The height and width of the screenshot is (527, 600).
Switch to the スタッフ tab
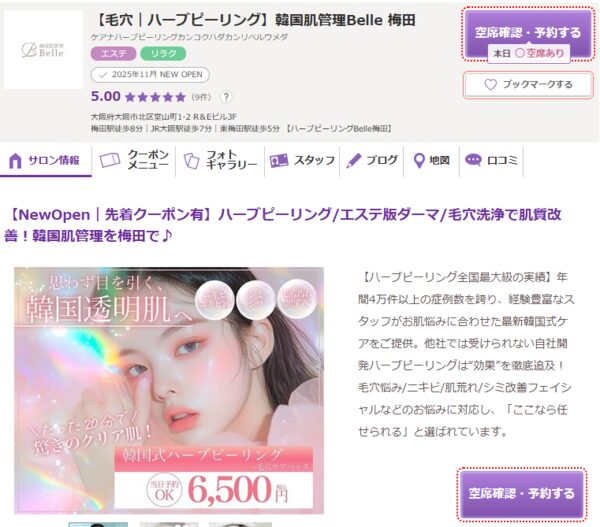tap(302, 160)
